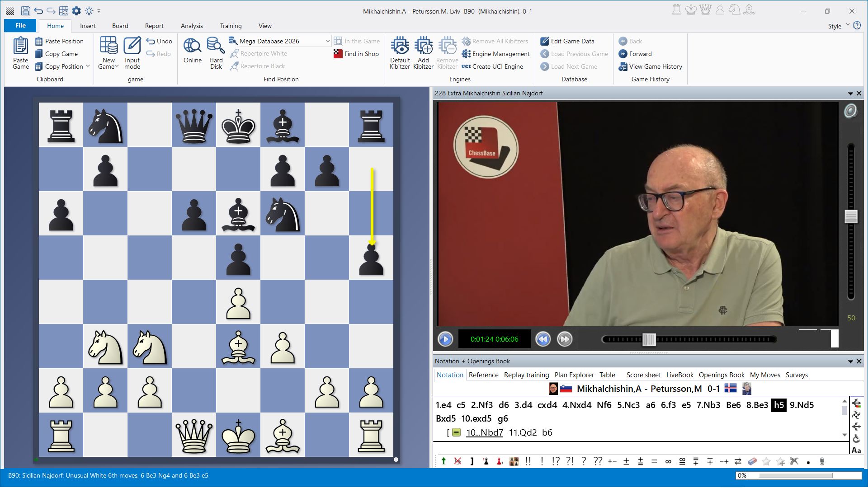Image resolution: width=868 pixels, height=488 pixels.
Task: Click the video volume slider handle
Action: (x=851, y=216)
